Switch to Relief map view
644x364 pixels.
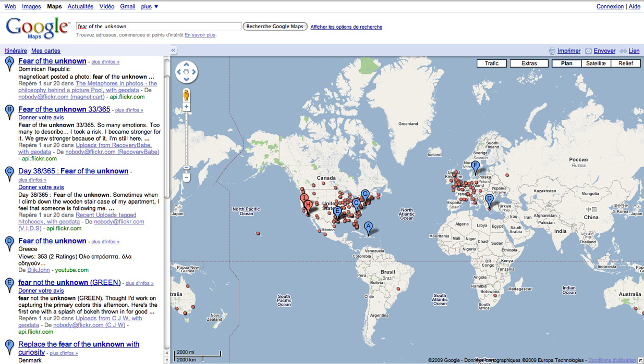[x=626, y=64]
